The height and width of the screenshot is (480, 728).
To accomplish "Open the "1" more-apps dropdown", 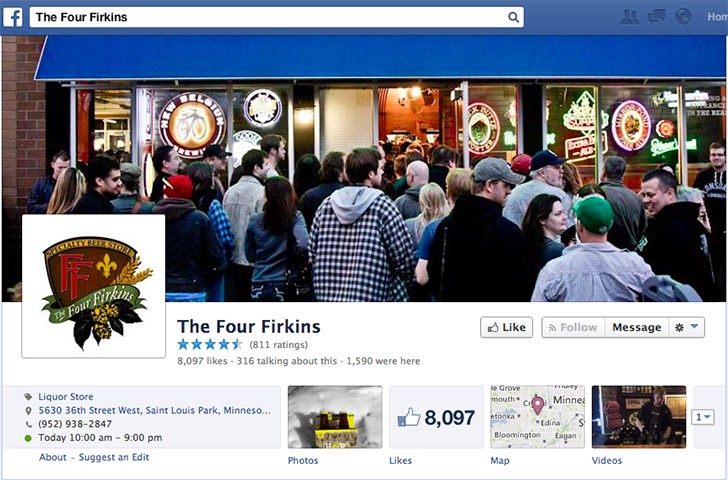I will [702, 417].
